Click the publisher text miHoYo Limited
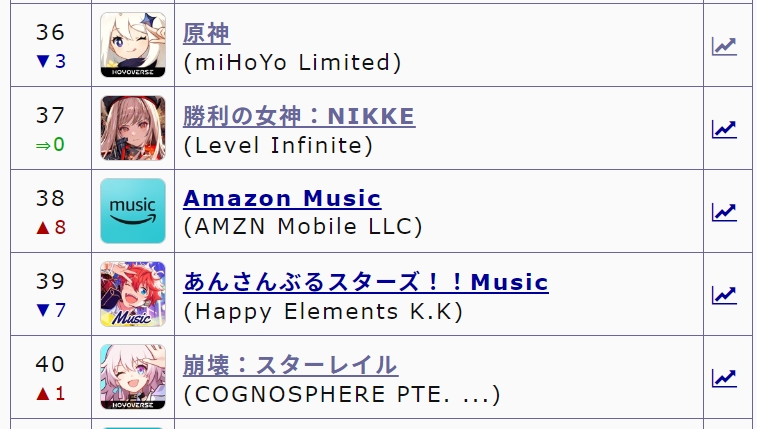 click(x=292, y=62)
